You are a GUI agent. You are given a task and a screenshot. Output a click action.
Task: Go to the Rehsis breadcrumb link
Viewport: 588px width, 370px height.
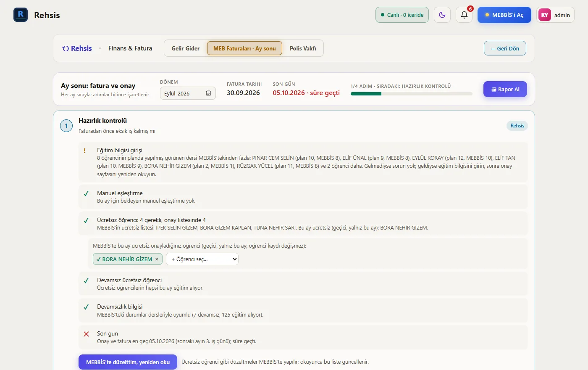(x=77, y=48)
